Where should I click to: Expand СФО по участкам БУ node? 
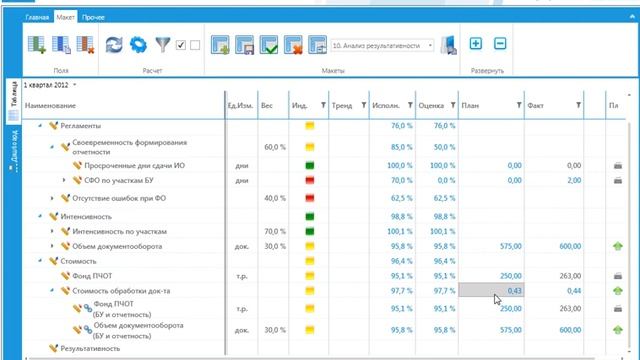[64, 180]
